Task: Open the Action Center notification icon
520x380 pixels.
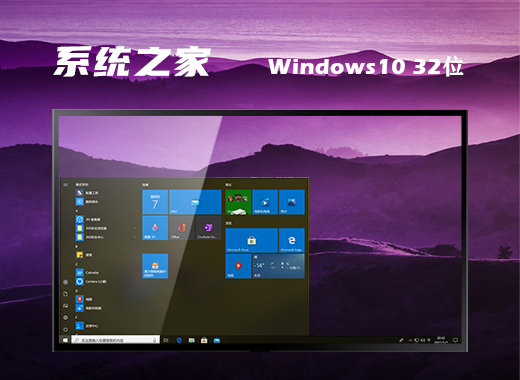Action: [455, 340]
